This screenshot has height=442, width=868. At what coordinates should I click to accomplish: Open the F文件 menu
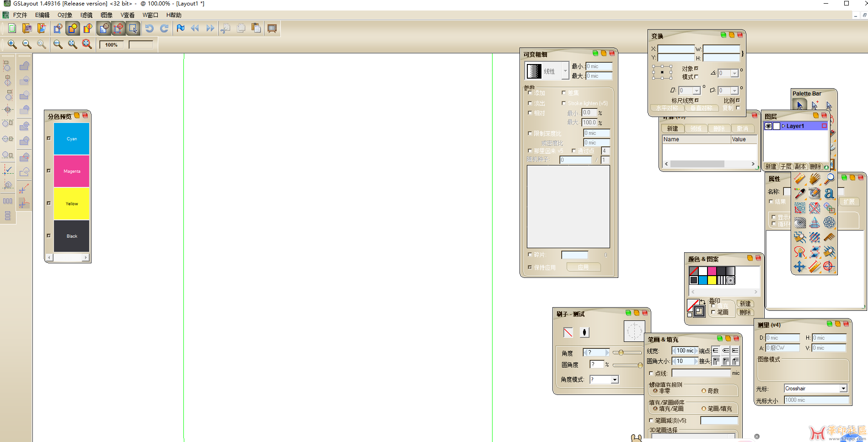(20, 15)
